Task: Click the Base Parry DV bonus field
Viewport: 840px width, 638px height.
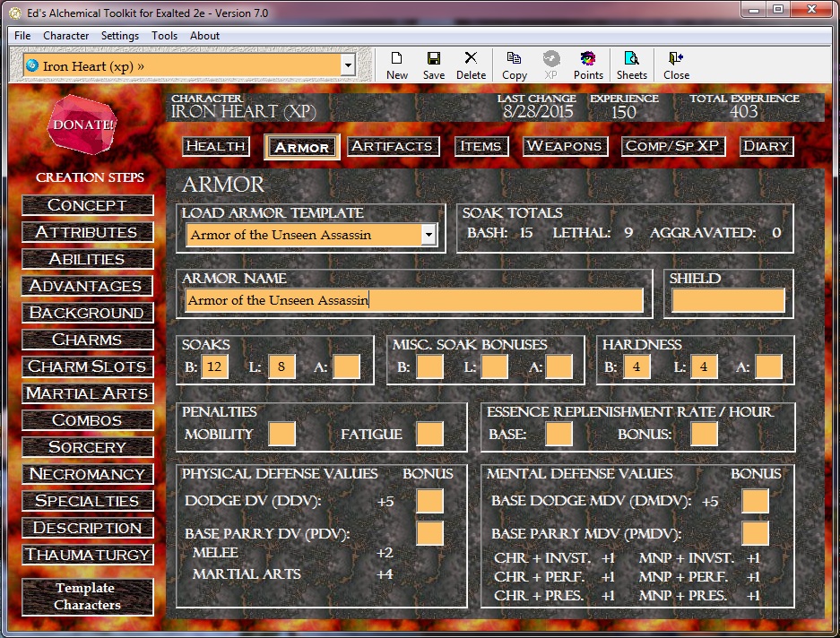Action: (429, 533)
